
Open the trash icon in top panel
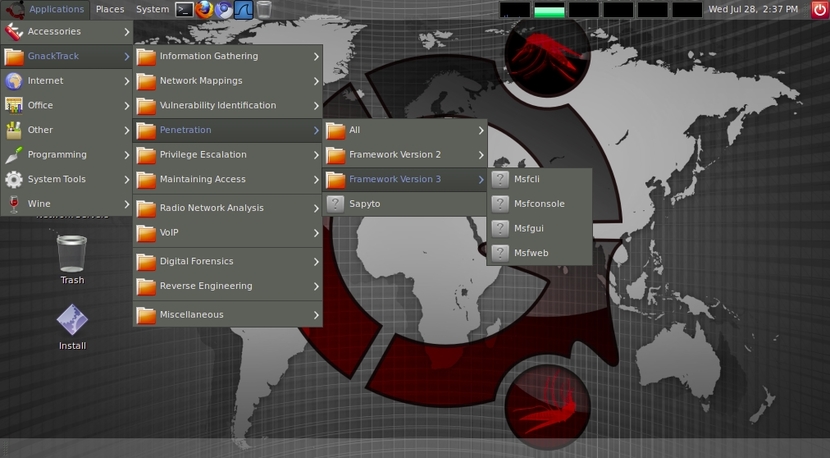point(264,10)
